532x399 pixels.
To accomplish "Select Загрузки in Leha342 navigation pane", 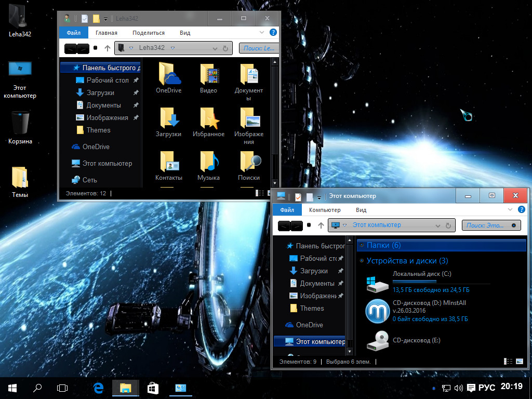I will tap(100, 92).
